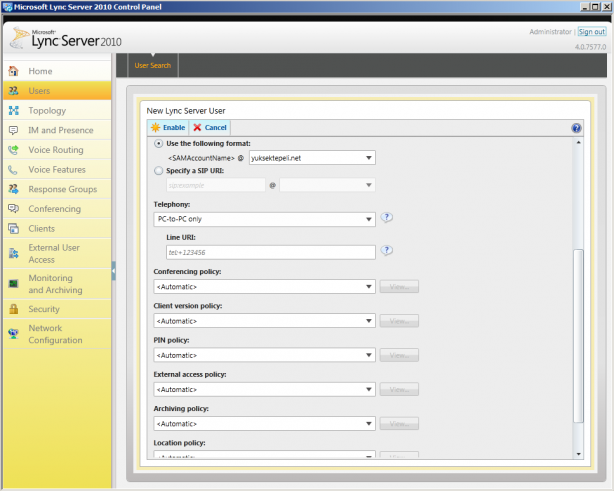614x491 pixels.
Task: Click the Network Configuration globe icon
Action: [13, 334]
